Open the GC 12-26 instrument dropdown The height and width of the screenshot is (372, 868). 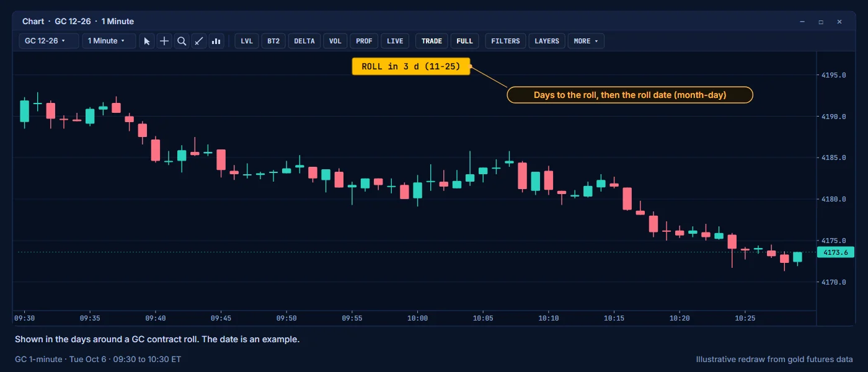[50, 41]
